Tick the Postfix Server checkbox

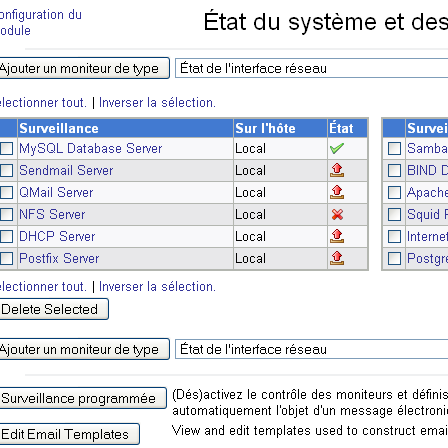pyautogui.click(x=6, y=258)
